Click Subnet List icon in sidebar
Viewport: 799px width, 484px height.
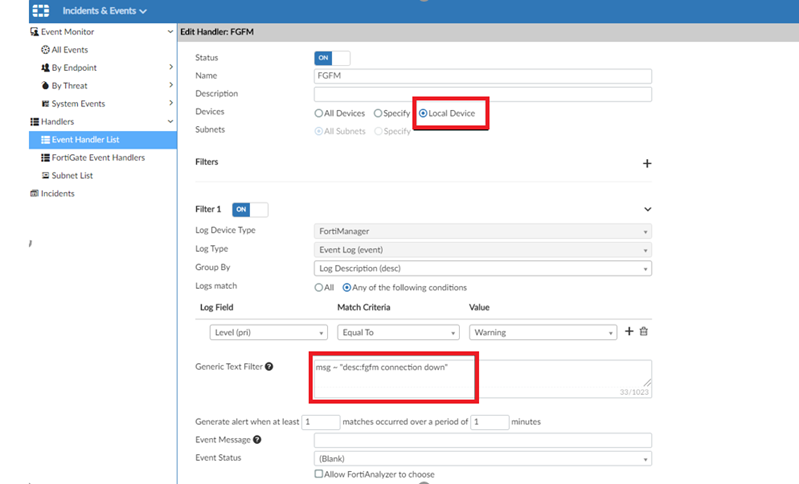tap(45, 175)
